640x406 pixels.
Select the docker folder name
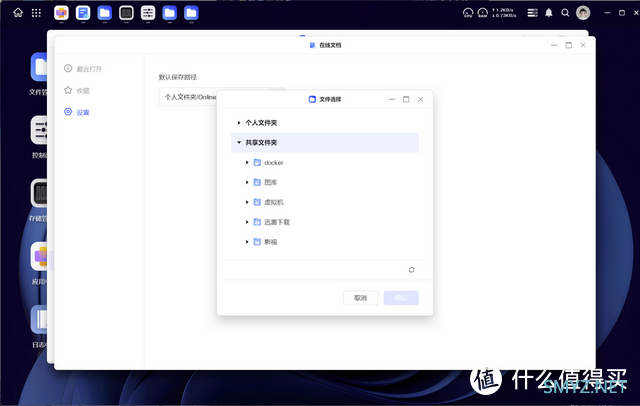(x=273, y=162)
